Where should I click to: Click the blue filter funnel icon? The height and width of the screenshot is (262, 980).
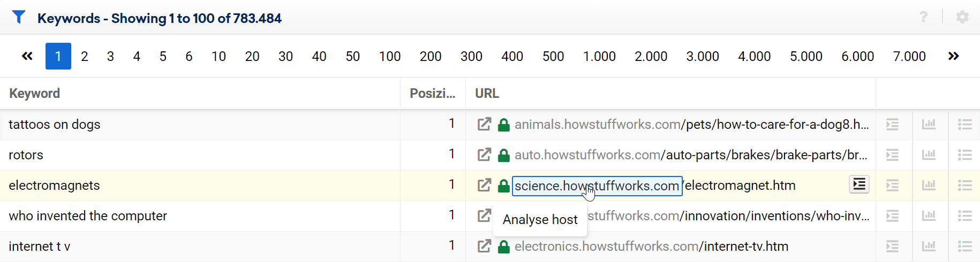pos(19,18)
